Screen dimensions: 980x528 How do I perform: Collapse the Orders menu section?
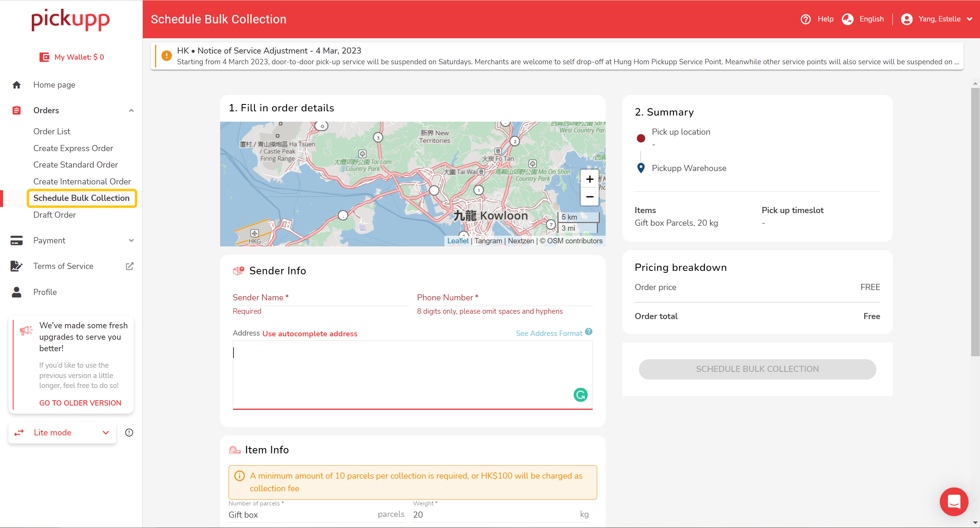[x=131, y=111]
